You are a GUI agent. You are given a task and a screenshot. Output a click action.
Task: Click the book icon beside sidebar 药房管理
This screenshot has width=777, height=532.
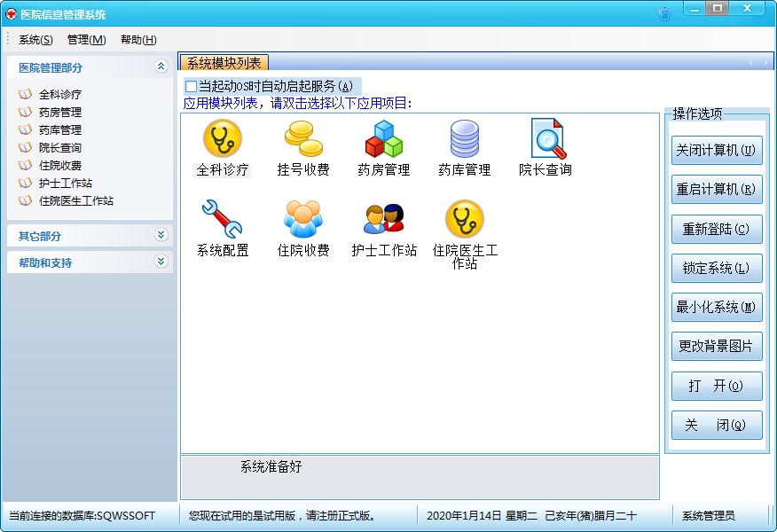[x=25, y=112]
